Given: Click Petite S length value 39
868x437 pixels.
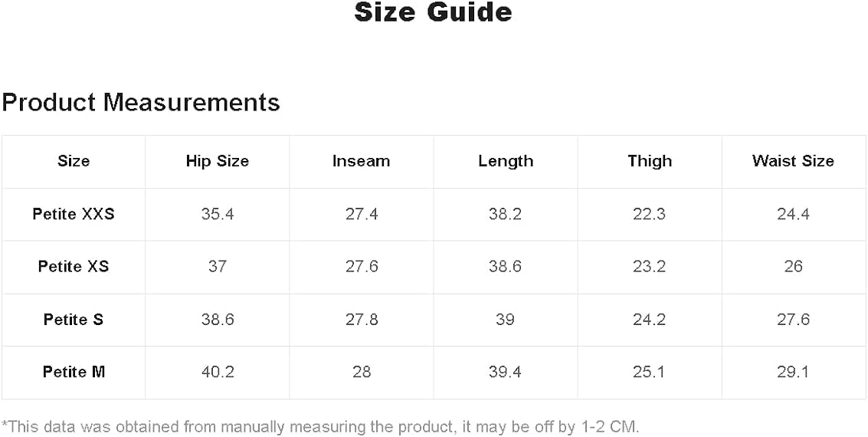Looking at the screenshot, I should (x=506, y=320).
